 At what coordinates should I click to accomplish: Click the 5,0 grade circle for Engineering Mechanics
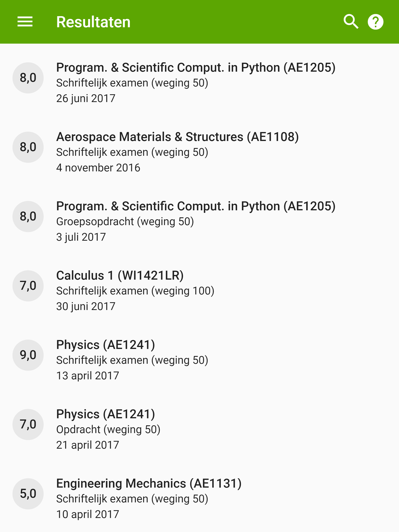28,493
